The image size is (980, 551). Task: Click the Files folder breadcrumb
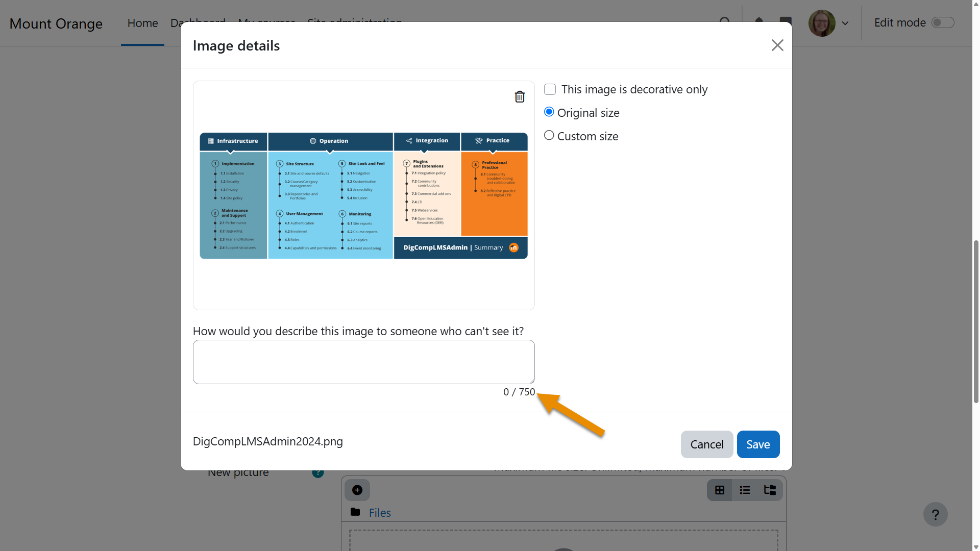(379, 512)
